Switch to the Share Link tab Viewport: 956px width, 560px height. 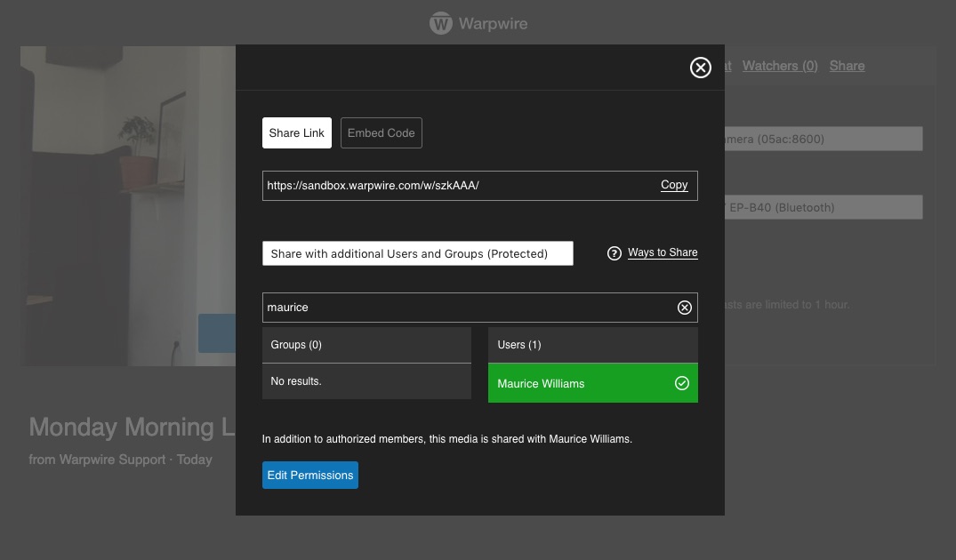[297, 132]
